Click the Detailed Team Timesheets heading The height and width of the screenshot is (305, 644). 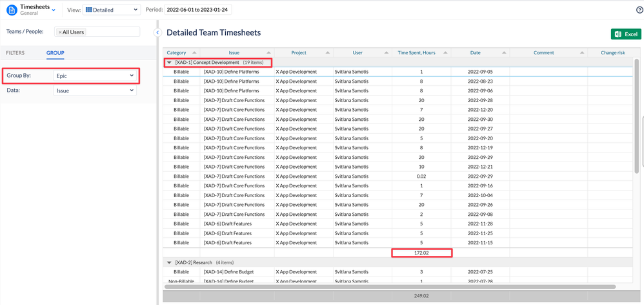coord(214,33)
